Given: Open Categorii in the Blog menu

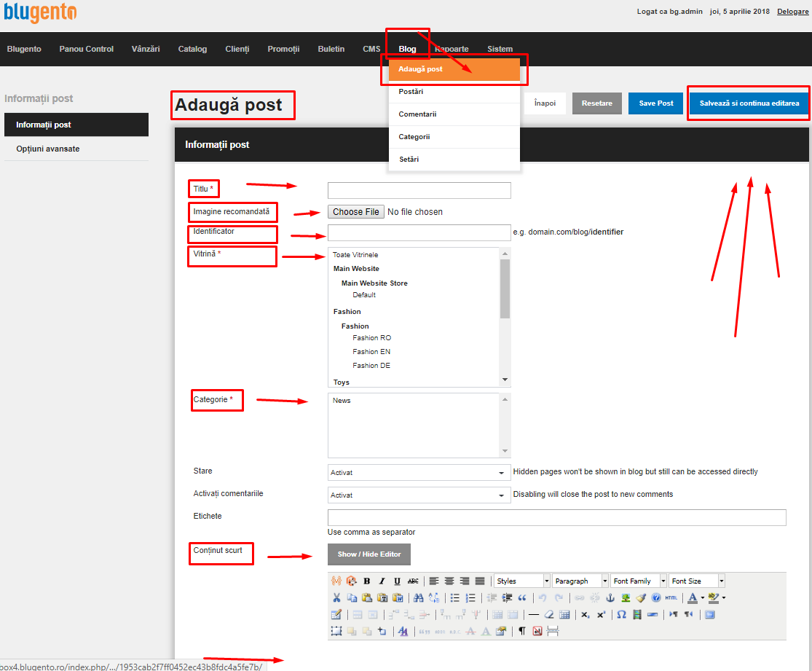Looking at the screenshot, I should pyautogui.click(x=454, y=137).
